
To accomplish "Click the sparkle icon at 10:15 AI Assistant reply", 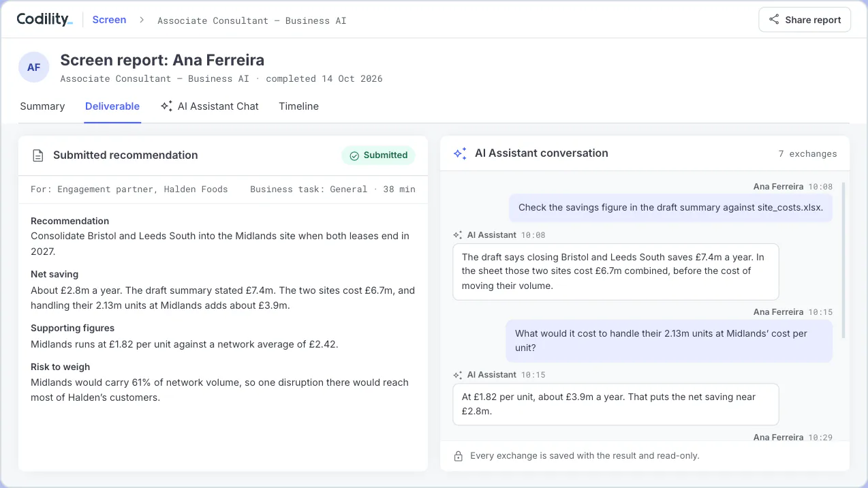I will pyautogui.click(x=458, y=375).
